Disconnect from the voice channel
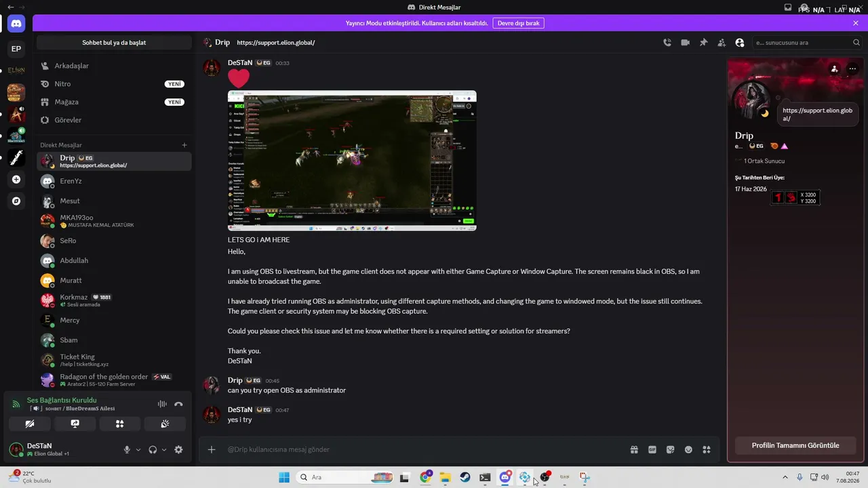The image size is (868, 488). (178, 404)
